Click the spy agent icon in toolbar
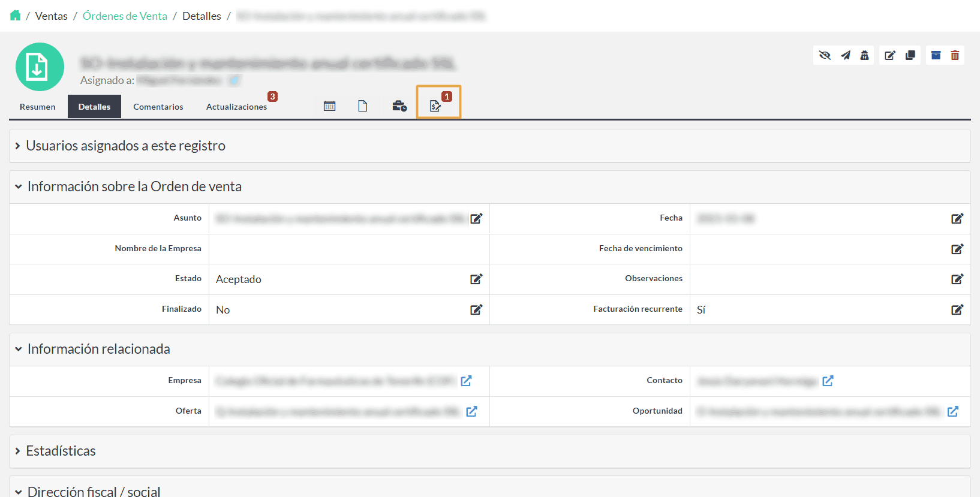This screenshot has height=497, width=980. (864, 55)
